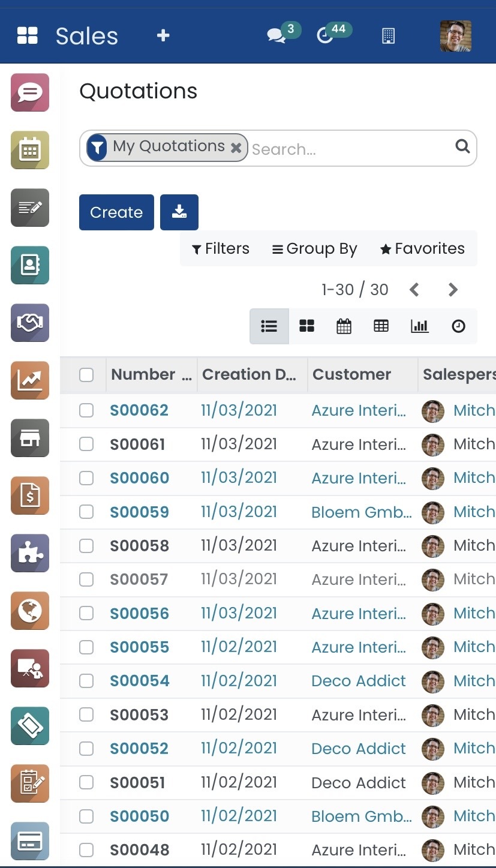The image size is (496, 868).
Task: Open the CRM handshake app
Action: pyautogui.click(x=30, y=323)
